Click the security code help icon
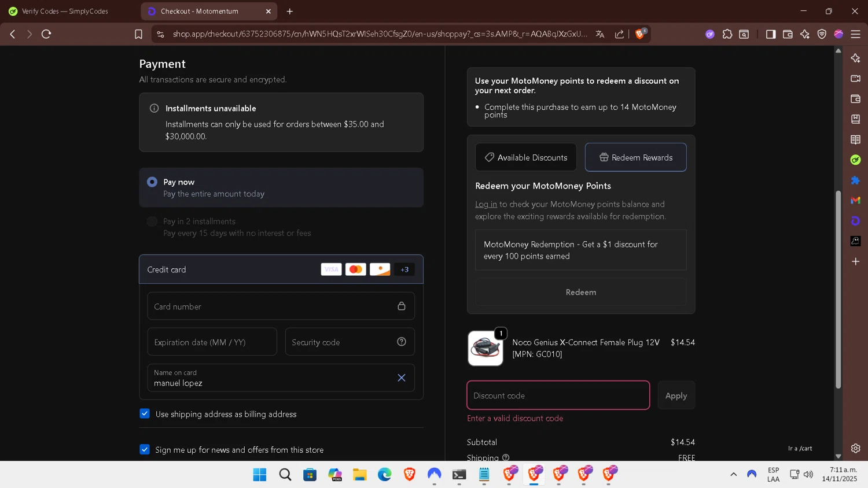This screenshot has height=488, width=868. tap(402, 342)
